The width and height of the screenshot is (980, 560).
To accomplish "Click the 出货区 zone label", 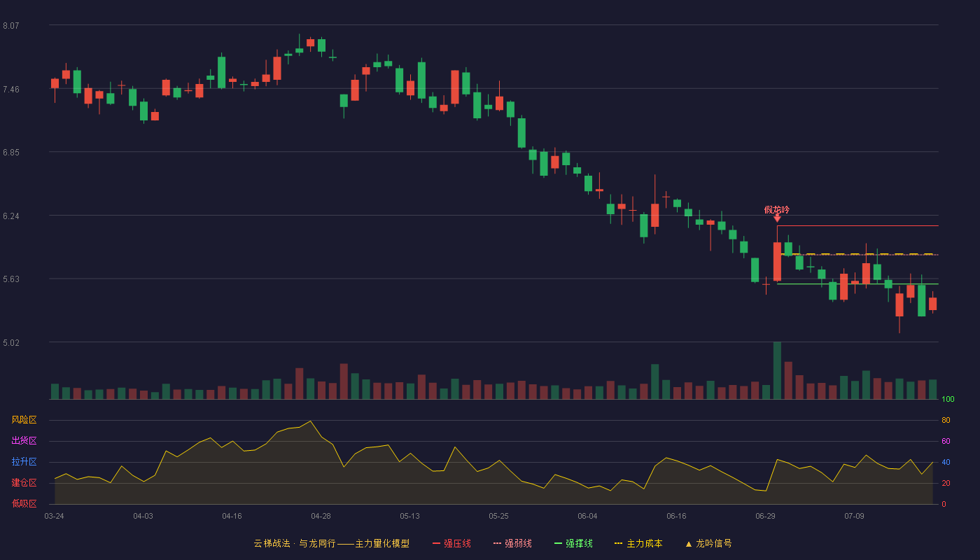I will (x=24, y=441).
